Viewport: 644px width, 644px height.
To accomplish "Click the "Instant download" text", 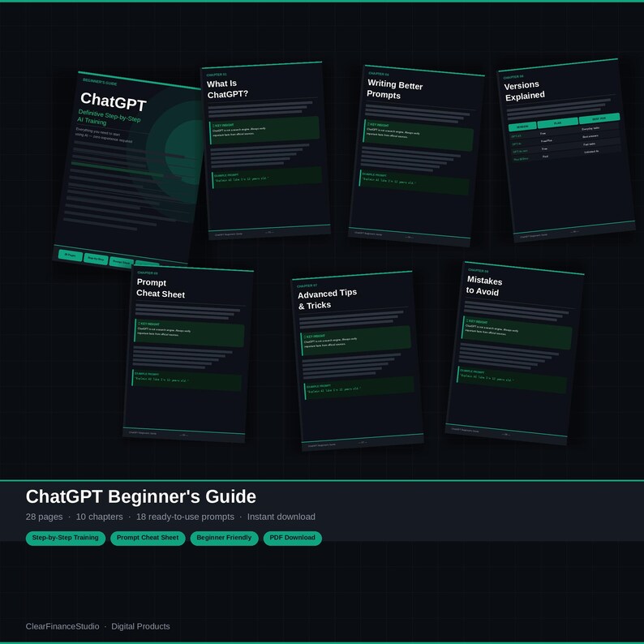I will coord(281,517).
